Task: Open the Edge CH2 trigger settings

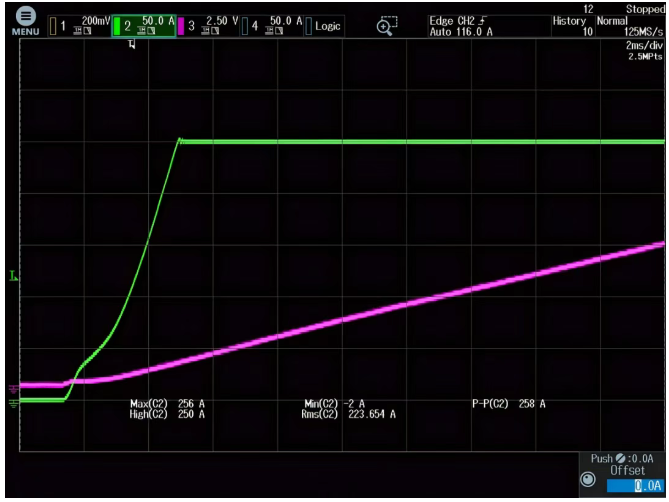Action: point(460,26)
